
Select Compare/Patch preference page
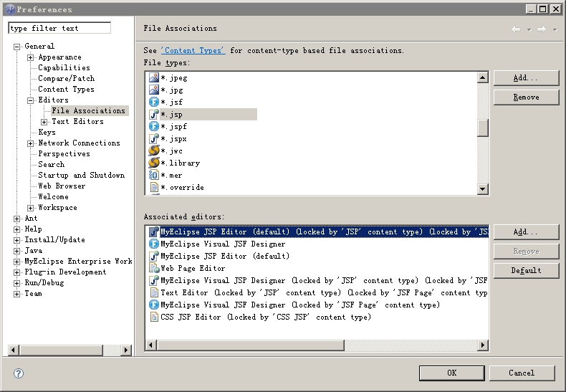pos(67,79)
